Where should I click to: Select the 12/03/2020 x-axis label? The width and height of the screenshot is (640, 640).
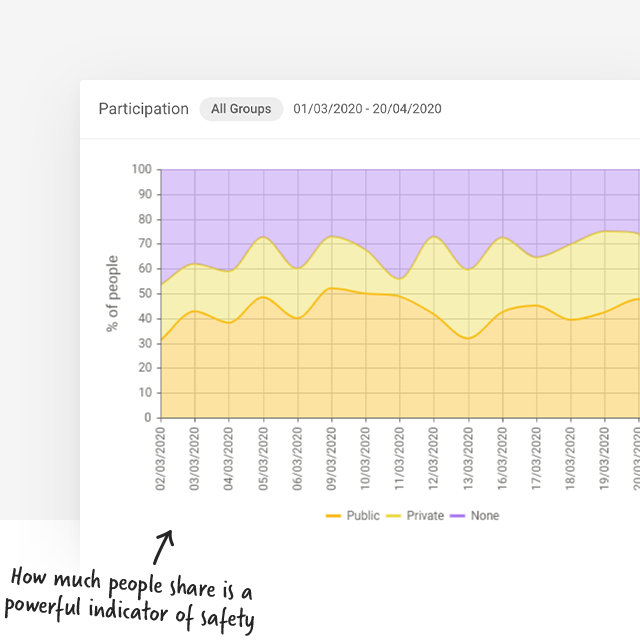point(433,459)
